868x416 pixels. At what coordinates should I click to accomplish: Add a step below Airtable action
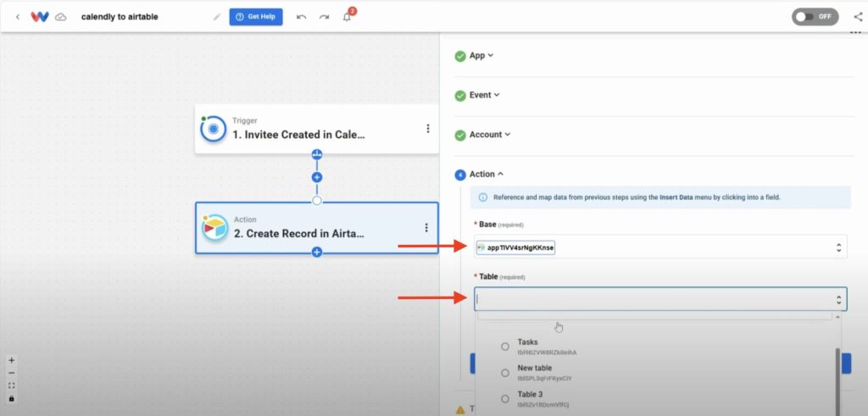tap(317, 252)
